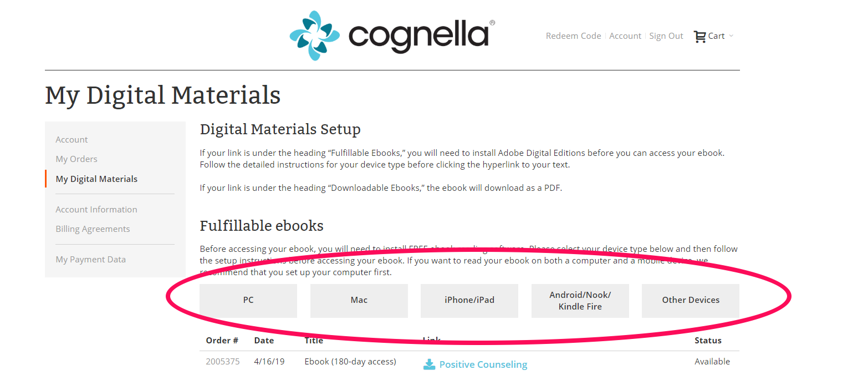Screen dimensions: 868x380
Task: Open the Account link in top navigation
Action: [625, 36]
